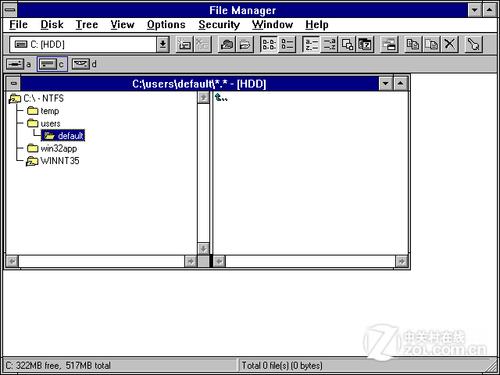Toggle the Name-only file view button
The width and height of the screenshot is (500, 375).
[269, 44]
